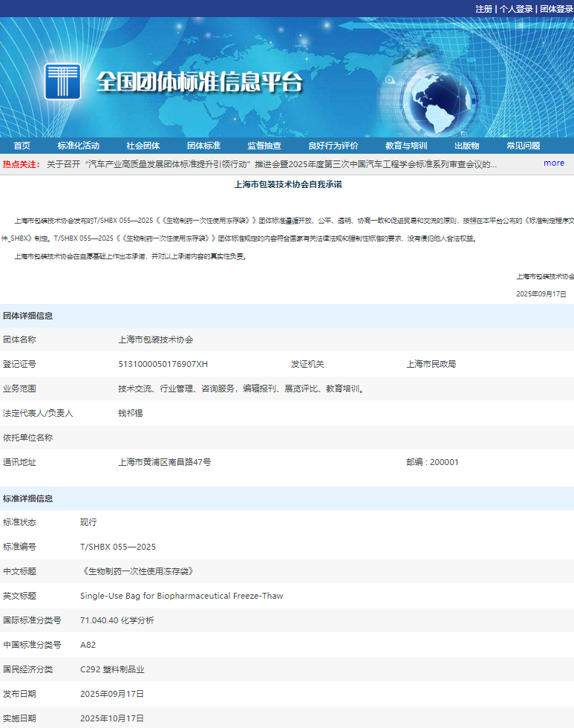The image size is (574, 728).
Task: Select 良好行为评价 in navigation bar
Action: [333, 146]
